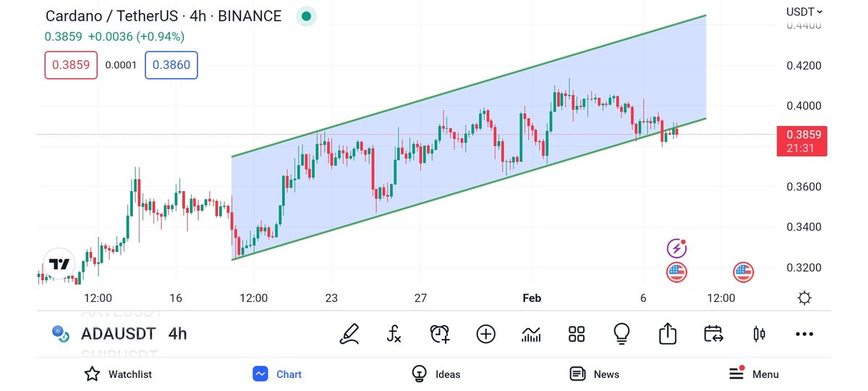The height and width of the screenshot is (391, 868).
Task: Open the go to date calendar icon
Action: (713, 334)
